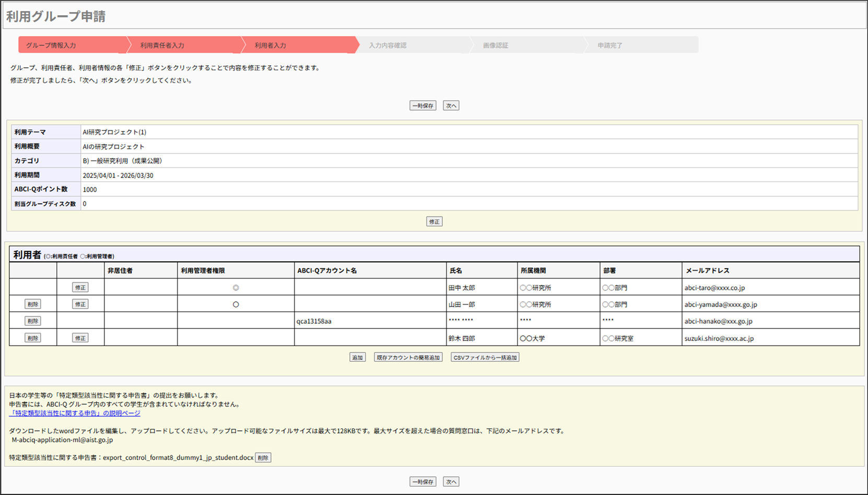The width and height of the screenshot is (868, 495).
Task: Delete the 山田 一郎 user row
Action: (32, 304)
